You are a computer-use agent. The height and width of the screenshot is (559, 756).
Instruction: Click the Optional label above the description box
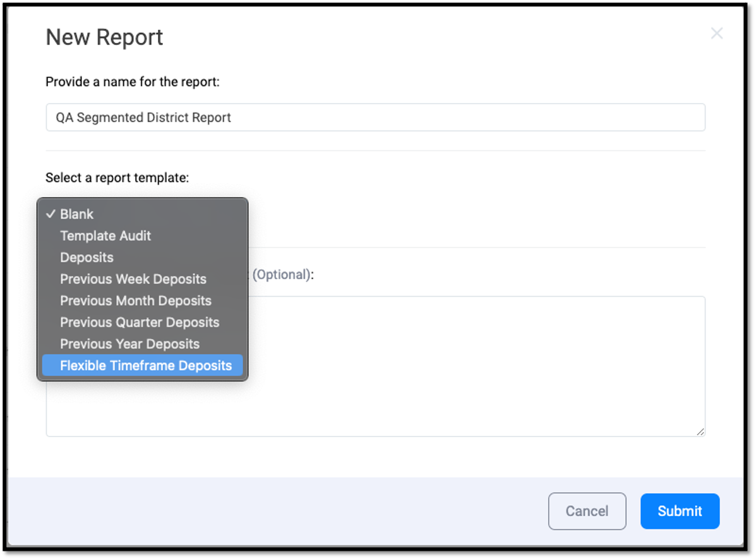282,274
